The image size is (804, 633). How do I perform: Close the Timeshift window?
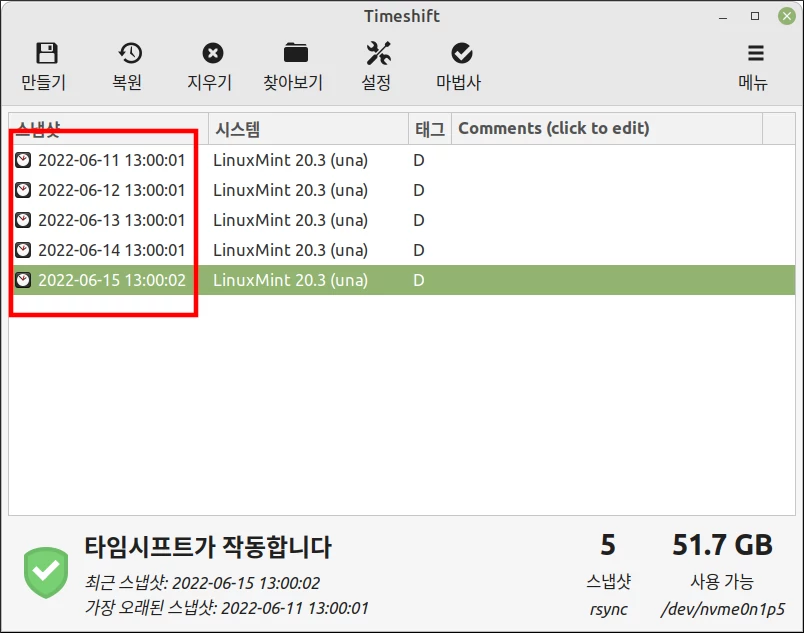[787, 16]
